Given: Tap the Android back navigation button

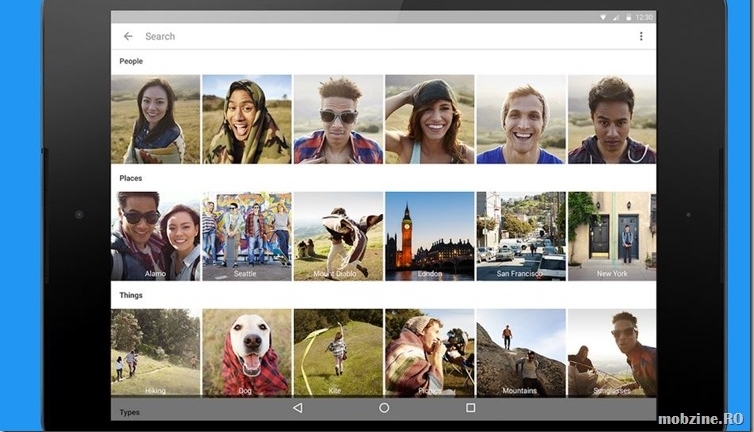Looking at the screenshot, I should click(x=298, y=408).
